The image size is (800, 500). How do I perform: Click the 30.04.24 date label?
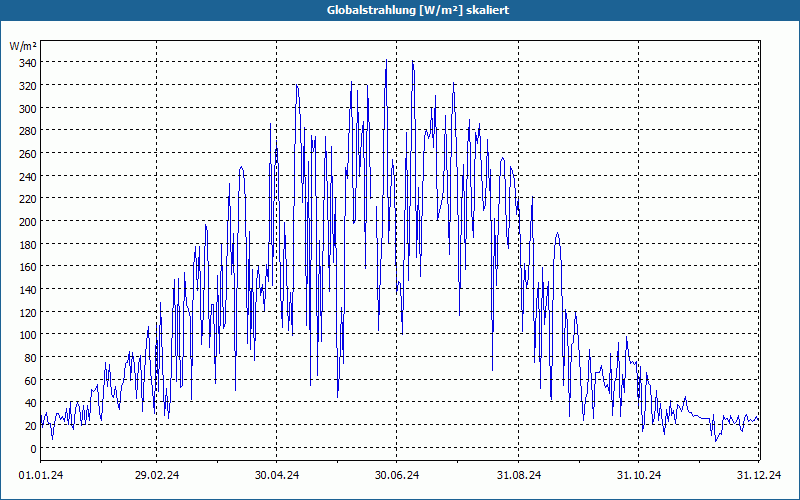[277, 475]
